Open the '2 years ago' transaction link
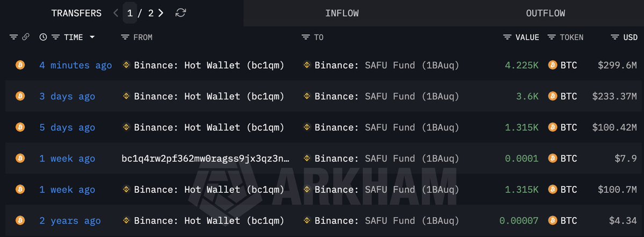 [70, 221]
